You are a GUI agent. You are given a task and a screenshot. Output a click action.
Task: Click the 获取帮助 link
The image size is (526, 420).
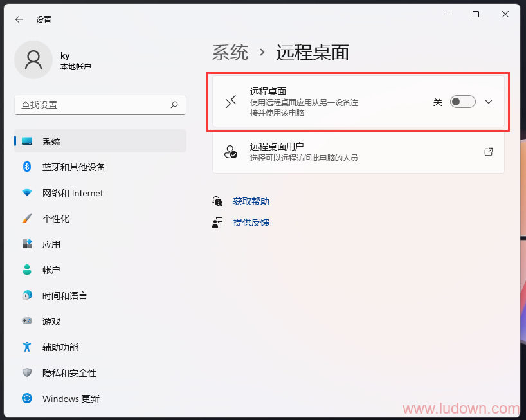pos(251,201)
